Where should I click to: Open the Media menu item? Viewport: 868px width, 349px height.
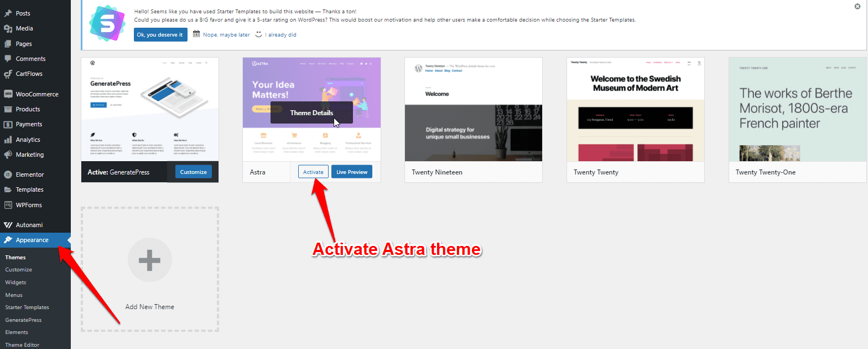coord(24,28)
